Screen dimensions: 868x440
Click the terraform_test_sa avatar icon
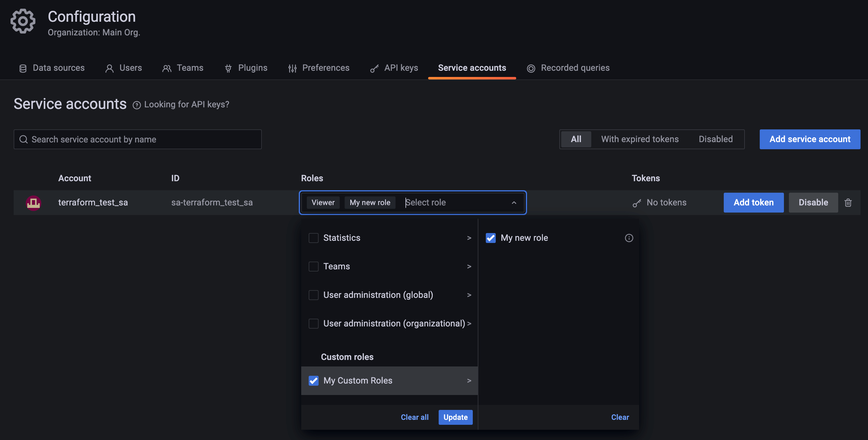(34, 202)
